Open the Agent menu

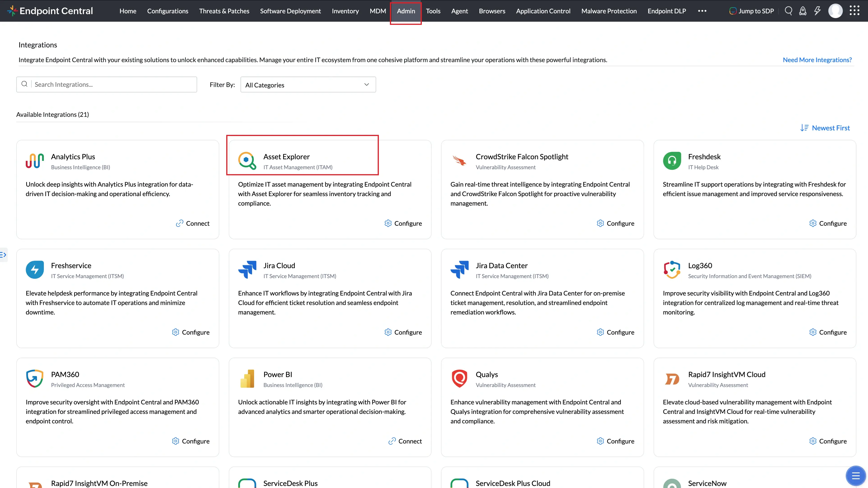point(459,11)
